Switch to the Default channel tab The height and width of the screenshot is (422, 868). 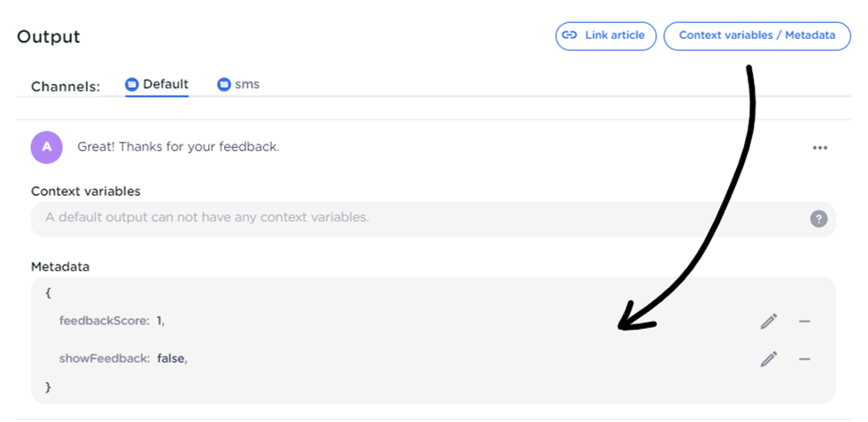click(166, 84)
